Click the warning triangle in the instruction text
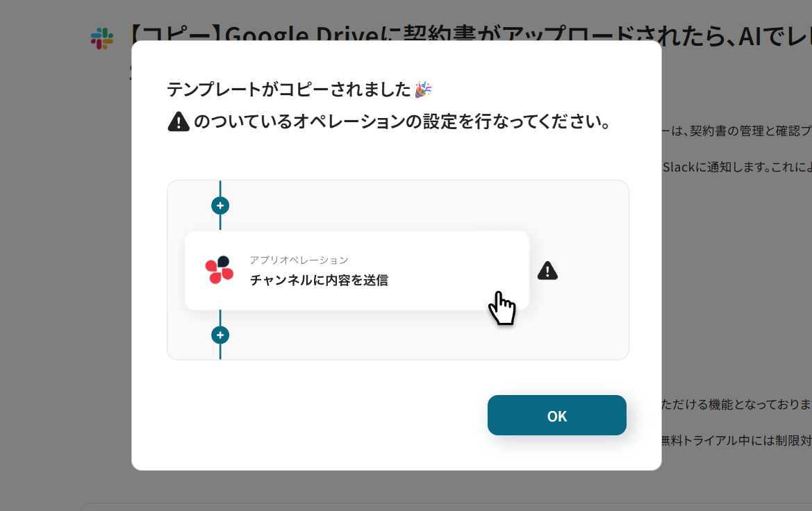The height and width of the screenshot is (511, 812). [x=179, y=122]
